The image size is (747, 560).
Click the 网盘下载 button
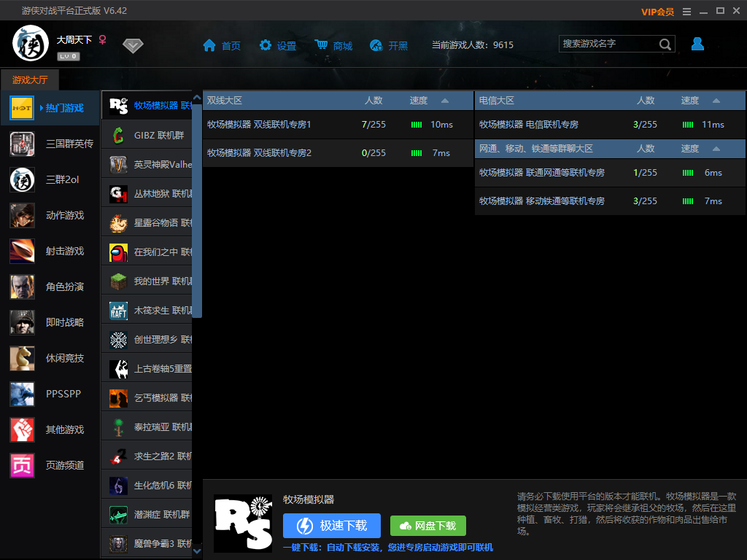point(427,526)
